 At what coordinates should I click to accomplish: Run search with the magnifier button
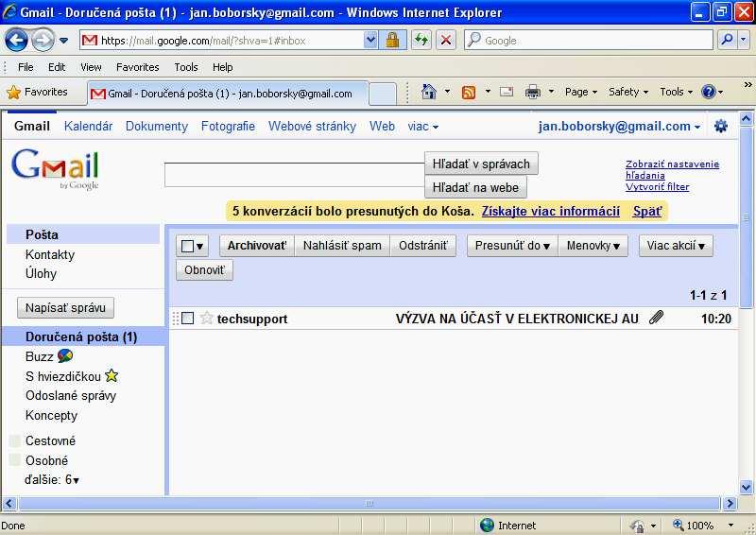pyautogui.click(x=727, y=40)
